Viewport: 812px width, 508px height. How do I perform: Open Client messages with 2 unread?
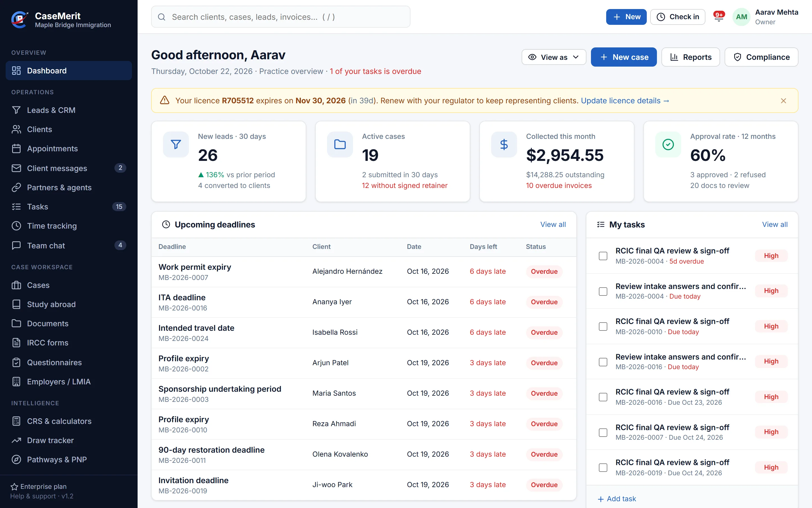69,168
